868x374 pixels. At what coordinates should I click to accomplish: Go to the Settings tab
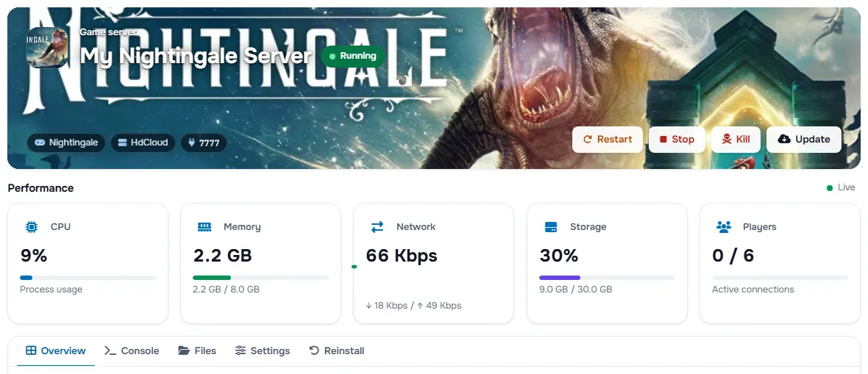263,350
